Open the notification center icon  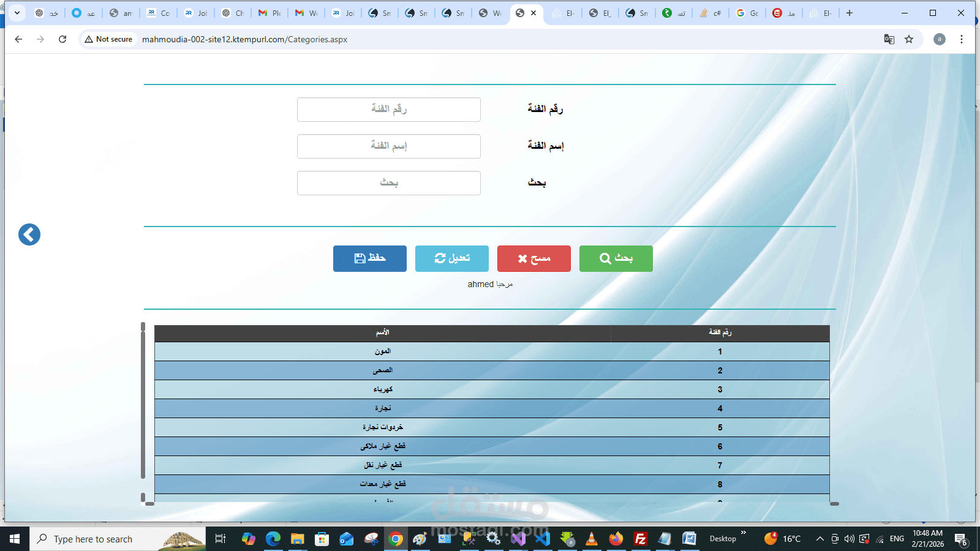pyautogui.click(x=961, y=539)
